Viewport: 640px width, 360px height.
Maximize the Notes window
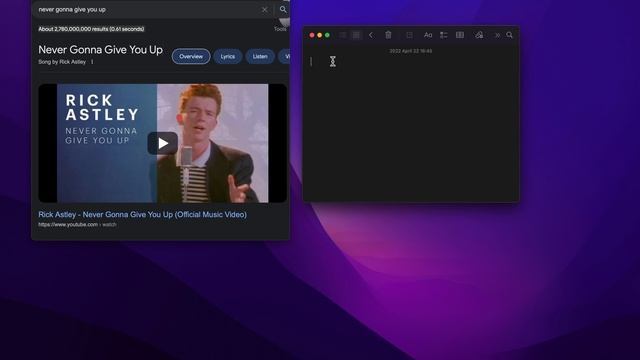click(x=327, y=35)
